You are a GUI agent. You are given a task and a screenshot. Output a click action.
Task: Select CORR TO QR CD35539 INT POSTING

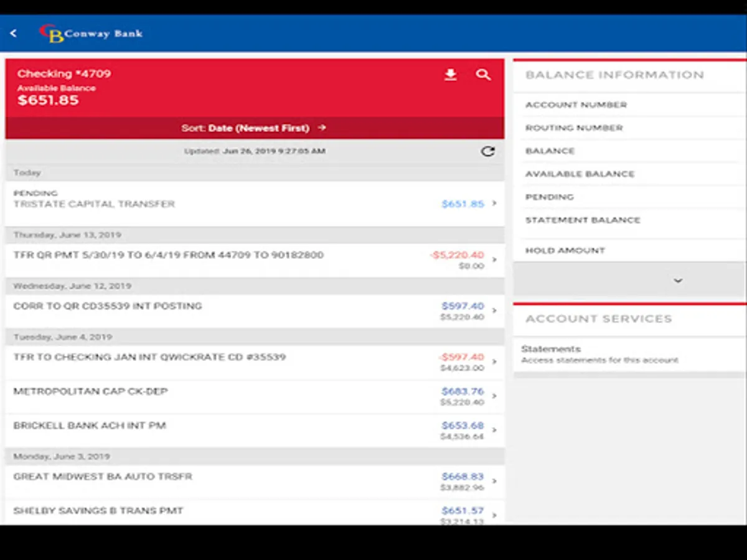(255, 311)
